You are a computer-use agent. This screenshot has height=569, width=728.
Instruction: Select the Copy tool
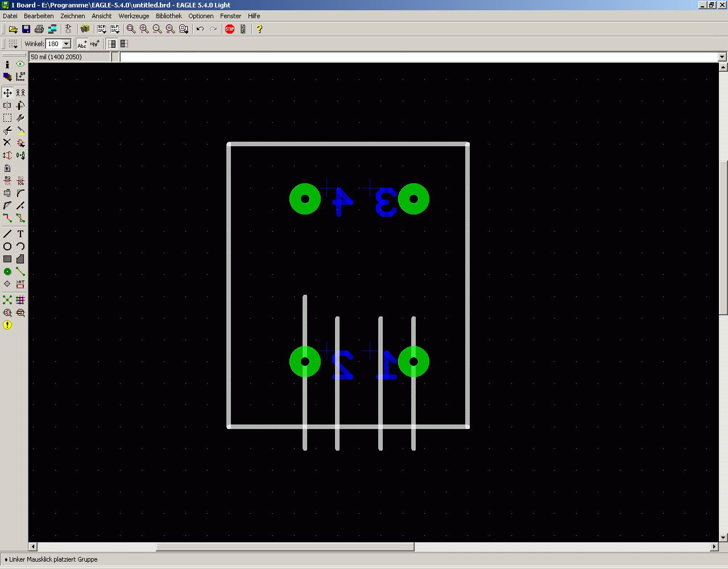click(20, 92)
